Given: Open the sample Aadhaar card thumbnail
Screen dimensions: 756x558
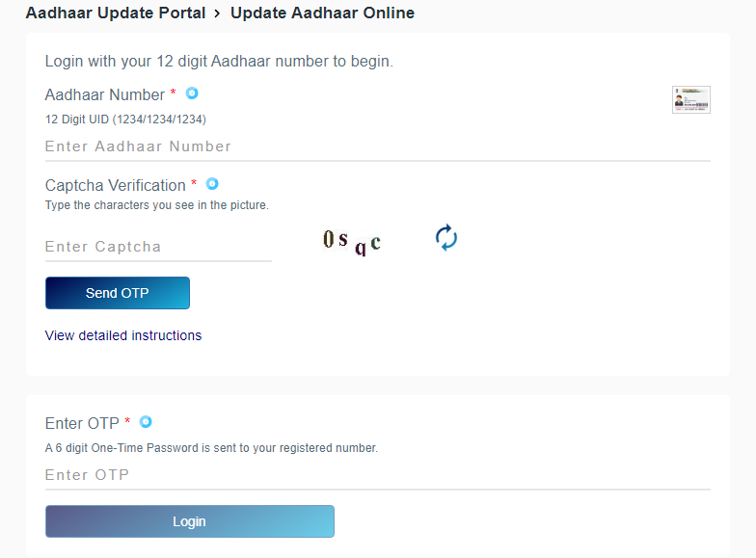Looking at the screenshot, I should (690, 100).
